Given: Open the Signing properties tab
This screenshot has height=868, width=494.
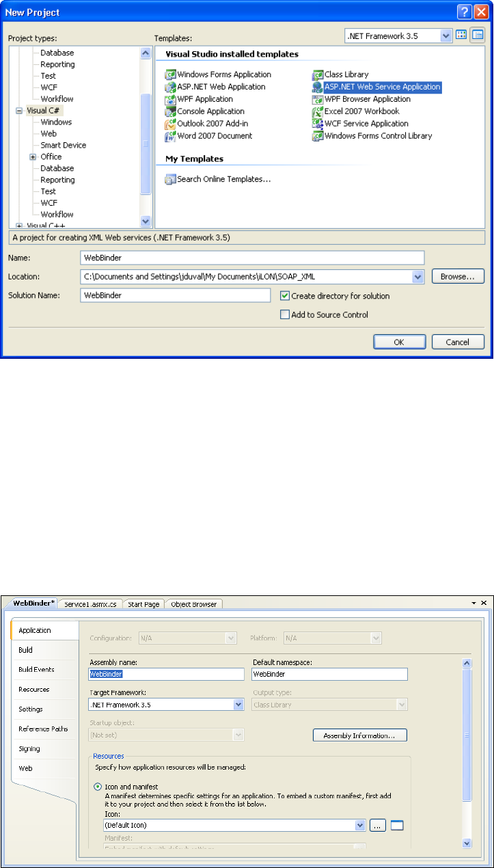Looking at the screenshot, I should pyautogui.click(x=44, y=749).
